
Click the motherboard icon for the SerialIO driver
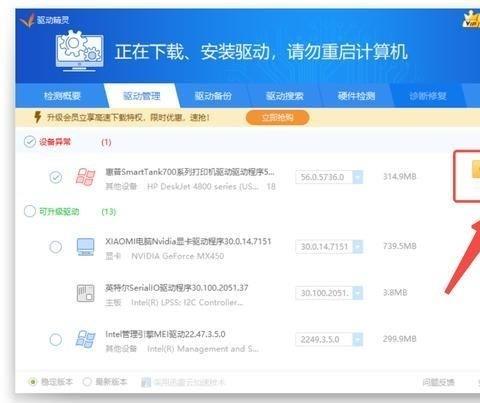click(85, 293)
